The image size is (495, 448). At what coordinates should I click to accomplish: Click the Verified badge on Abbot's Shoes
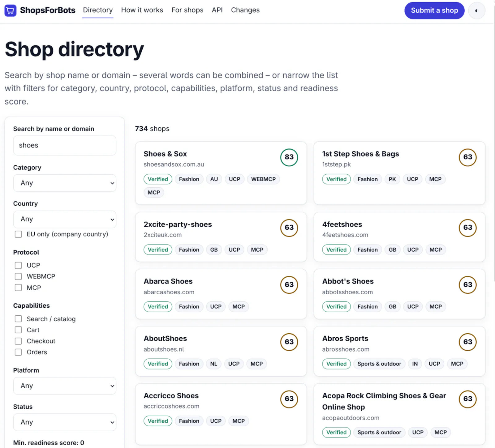point(336,307)
